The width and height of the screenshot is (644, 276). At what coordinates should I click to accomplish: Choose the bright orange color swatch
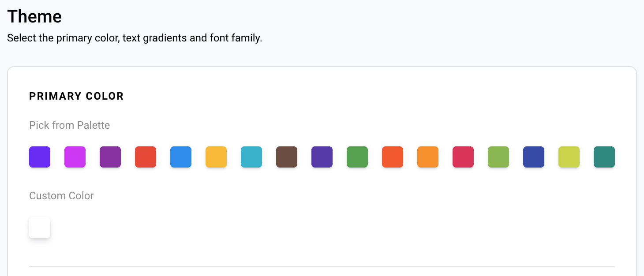[428, 157]
